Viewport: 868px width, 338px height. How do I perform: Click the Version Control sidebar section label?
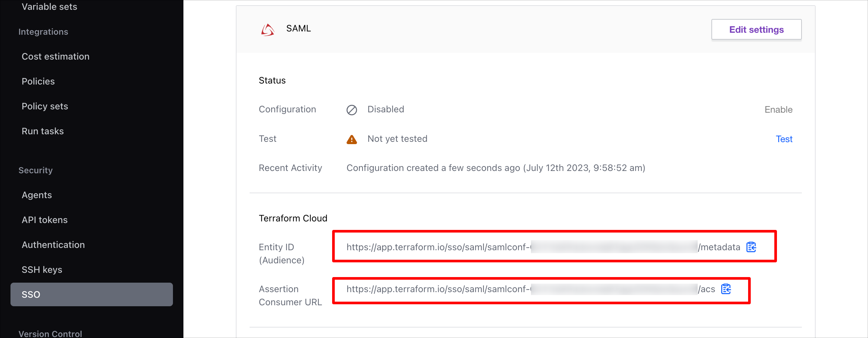click(50, 334)
